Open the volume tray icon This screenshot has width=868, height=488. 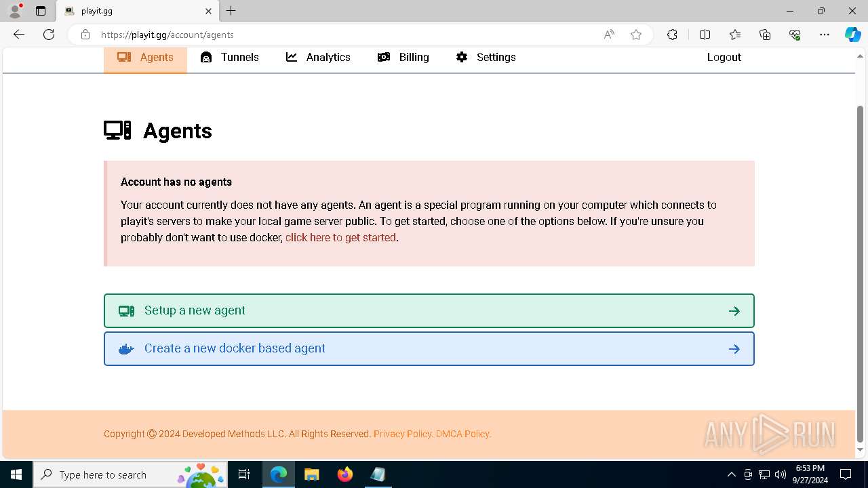[781, 474]
